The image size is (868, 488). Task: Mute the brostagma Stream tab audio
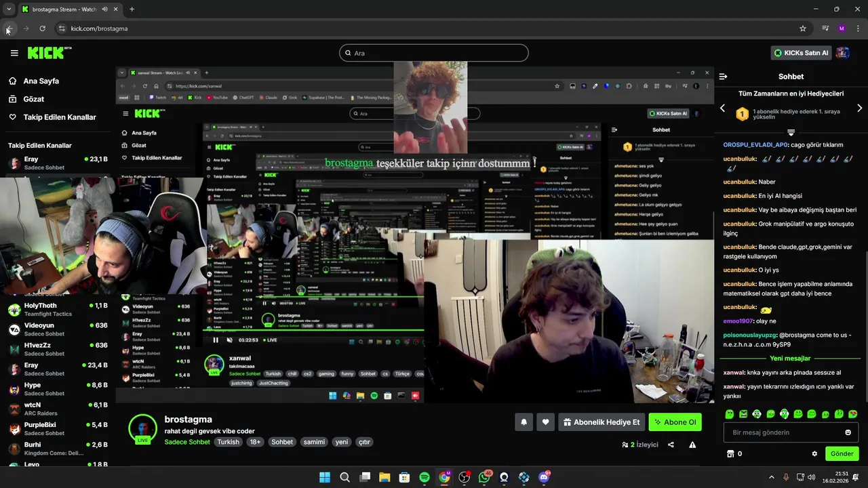(x=104, y=9)
